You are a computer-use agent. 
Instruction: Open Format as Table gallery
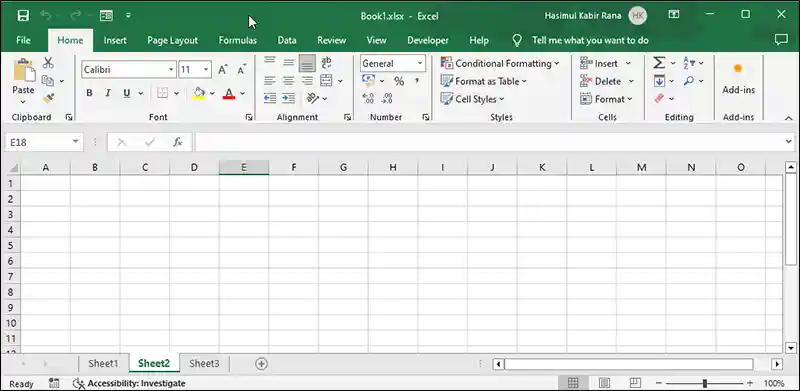[484, 81]
